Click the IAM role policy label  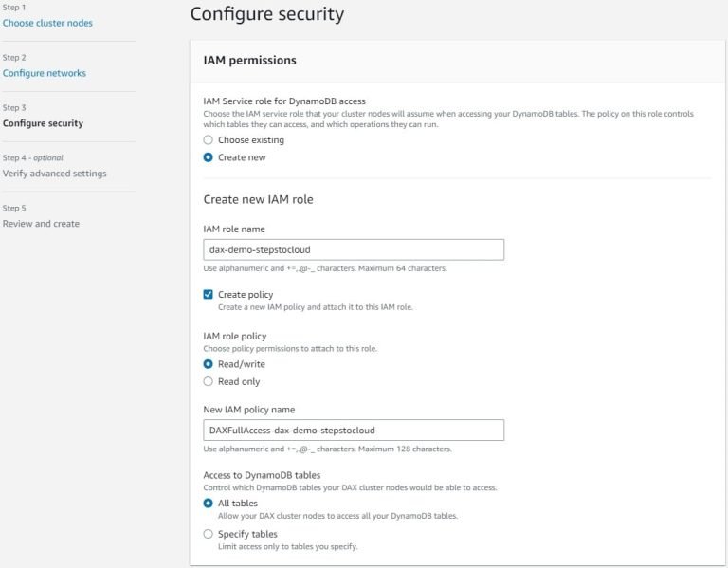click(235, 336)
